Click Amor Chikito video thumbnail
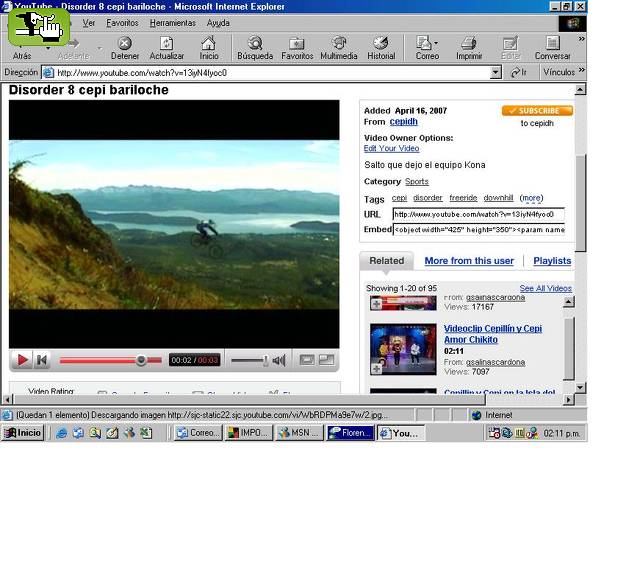 (x=403, y=349)
